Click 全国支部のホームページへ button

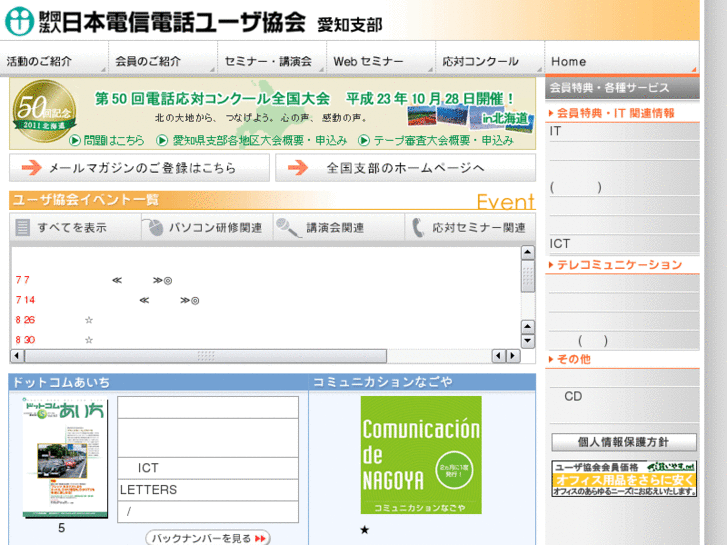405,167
